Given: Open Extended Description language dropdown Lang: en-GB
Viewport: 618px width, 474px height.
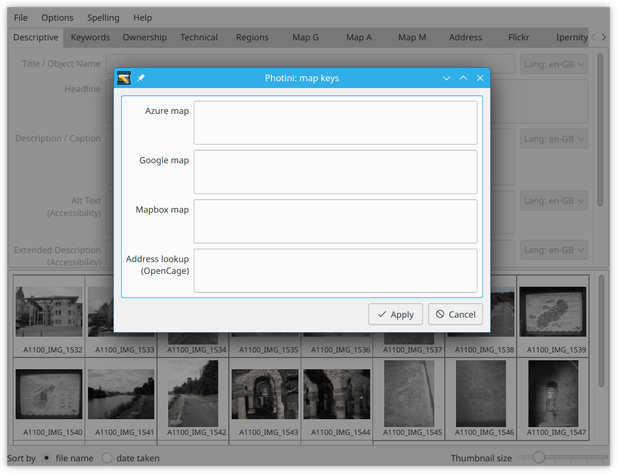Looking at the screenshot, I should point(554,250).
